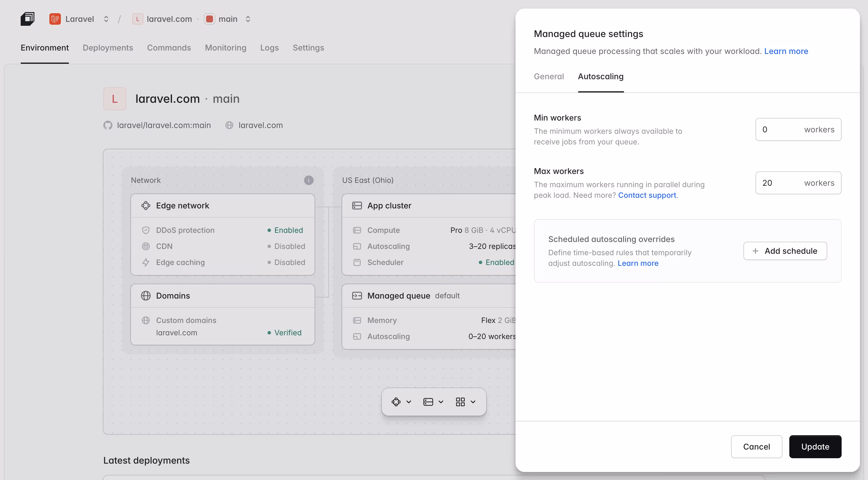The height and width of the screenshot is (480, 868).
Task: Open the Edge network card header
Action: (223, 206)
